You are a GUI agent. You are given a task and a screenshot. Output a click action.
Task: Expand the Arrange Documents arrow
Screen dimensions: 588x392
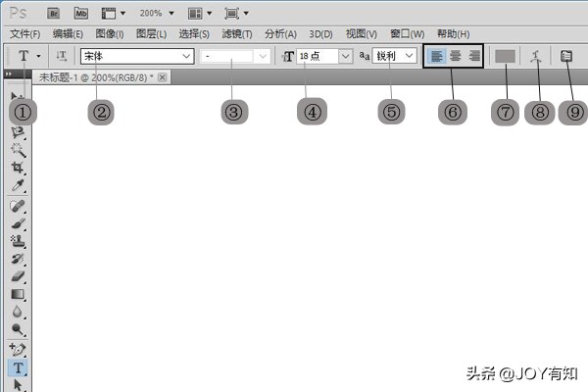[210, 14]
